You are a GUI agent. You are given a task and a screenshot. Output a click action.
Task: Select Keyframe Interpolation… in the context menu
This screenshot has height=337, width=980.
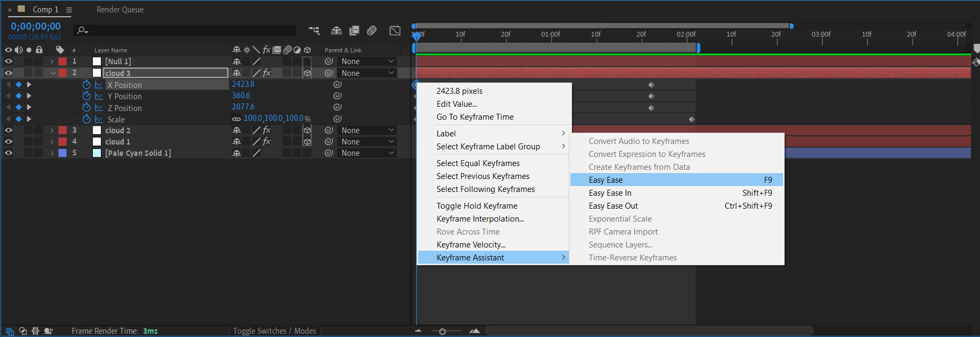pos(480,219)
